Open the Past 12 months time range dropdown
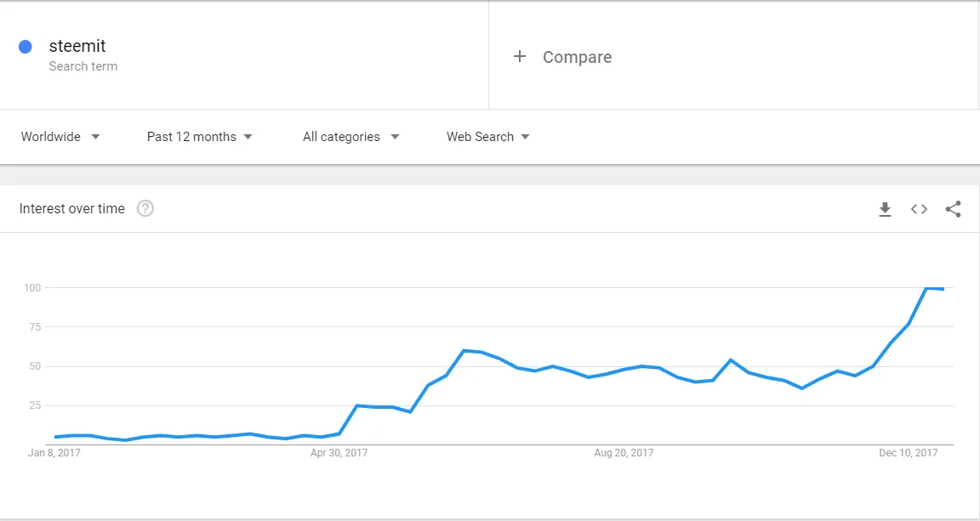980x521 pixels. pos(199,137)
